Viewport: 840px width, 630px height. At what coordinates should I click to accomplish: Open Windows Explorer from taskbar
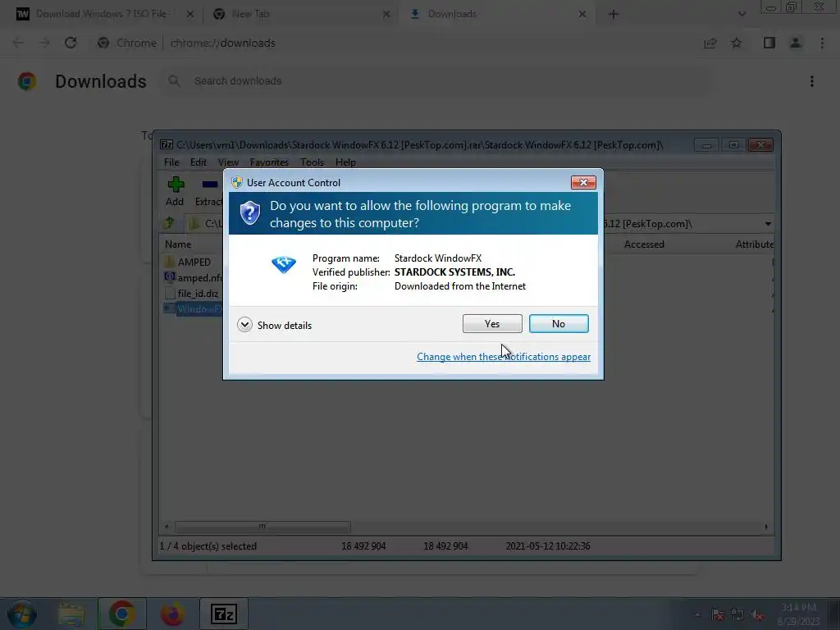[72, 614]
